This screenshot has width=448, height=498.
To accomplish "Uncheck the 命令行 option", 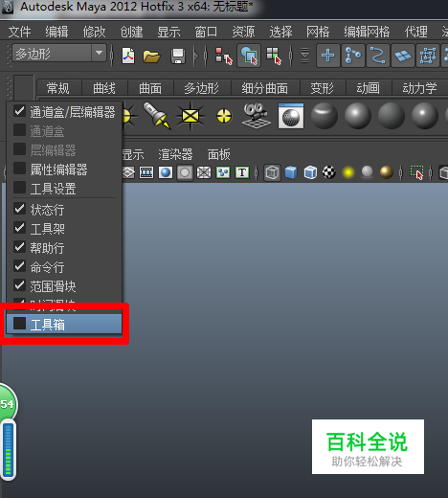I will (x=64, y=267).
